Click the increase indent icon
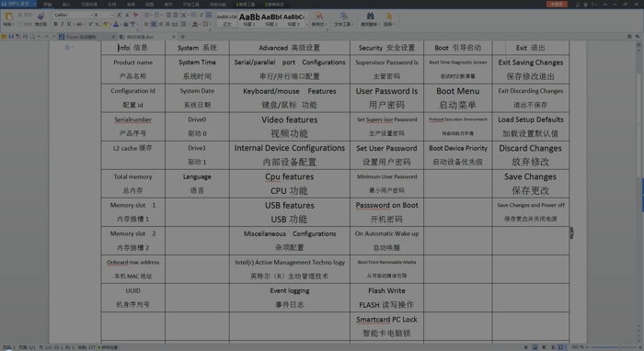Viewport: 644px width, 351px height. point(176,15)
